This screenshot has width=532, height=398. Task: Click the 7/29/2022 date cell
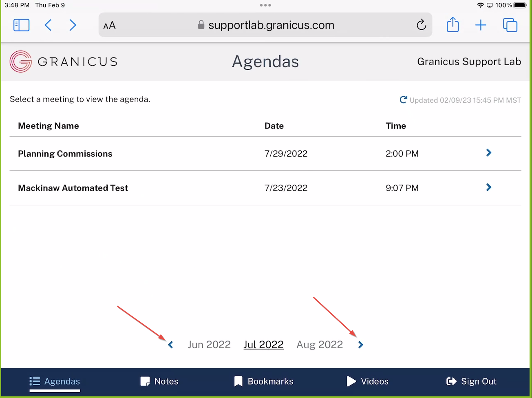[286, 154]
